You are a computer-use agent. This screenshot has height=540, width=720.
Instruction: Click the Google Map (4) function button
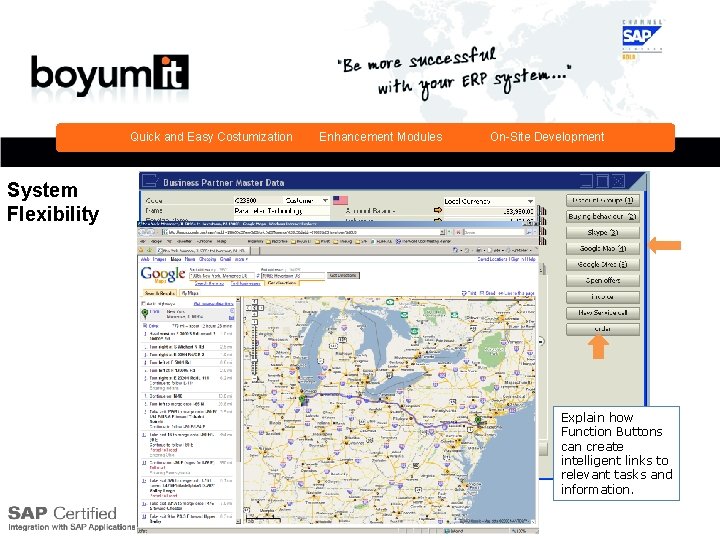602,248
